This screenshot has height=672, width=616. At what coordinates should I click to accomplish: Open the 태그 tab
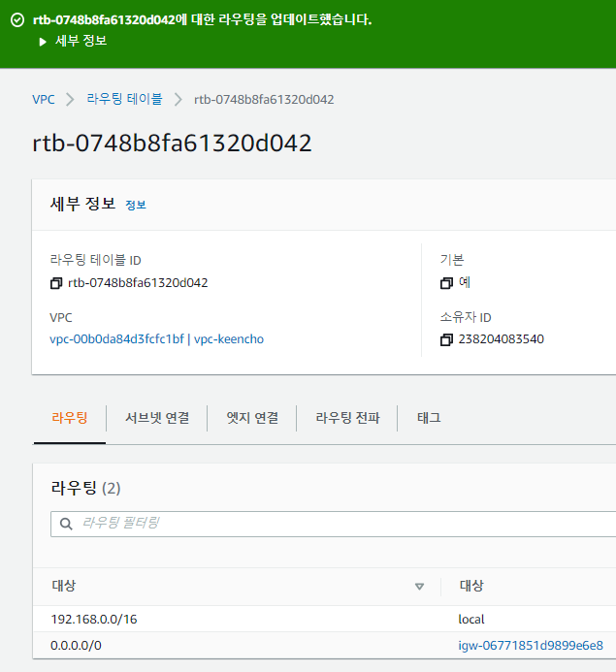[x=429, y=418]
